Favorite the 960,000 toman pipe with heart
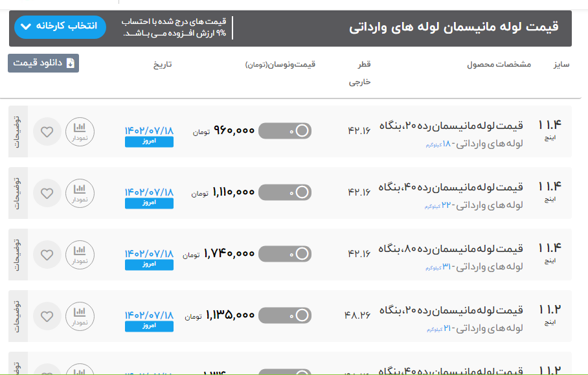The image size is (588, 375). pos(47,131)
